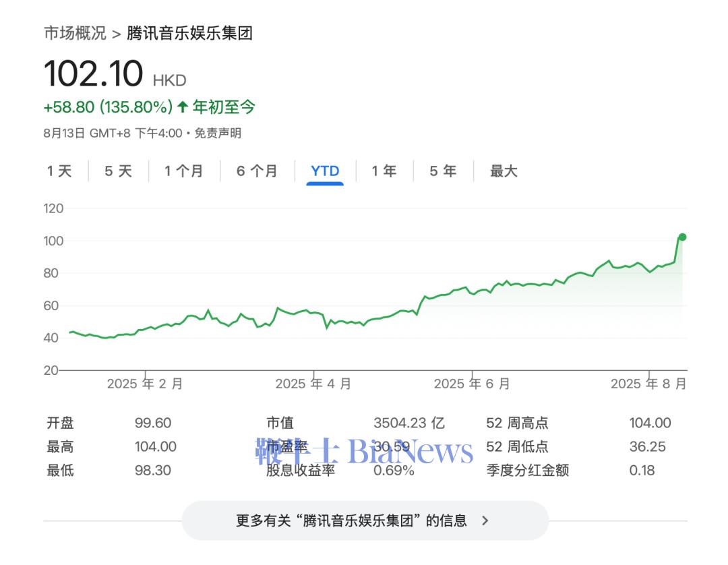Screen dimensions: 728x565
Task: Click the 99.60 opening price value
Action: 153,423
